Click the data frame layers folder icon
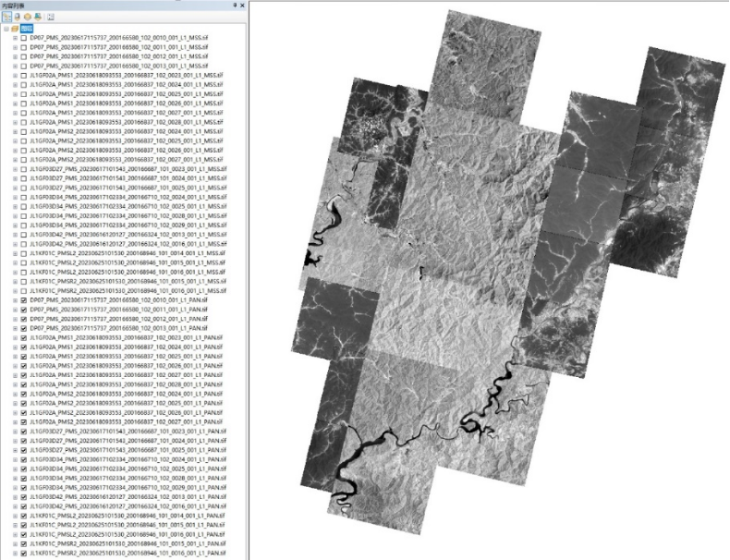Image resolution: width=730 pixels, height=560 pixels. pos(16,28)
